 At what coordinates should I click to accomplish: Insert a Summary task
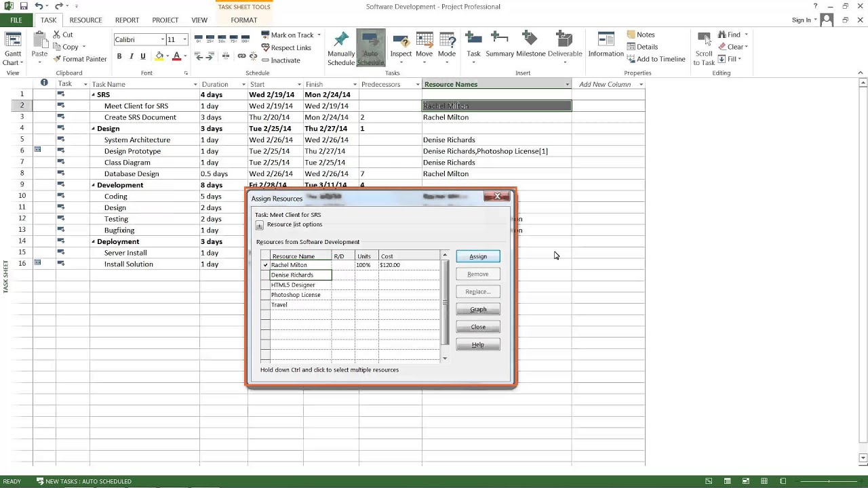click(x=500, y=45)
